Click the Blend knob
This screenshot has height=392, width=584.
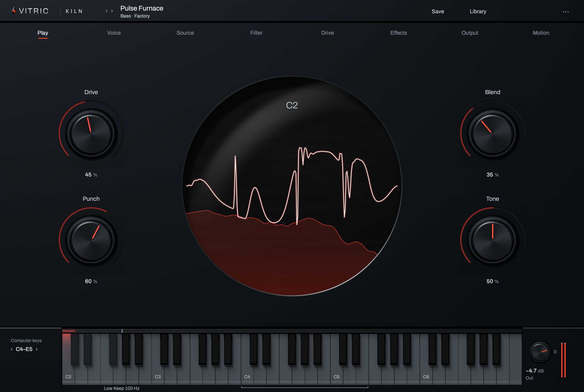pyautogui.click(x=493, y=134)
